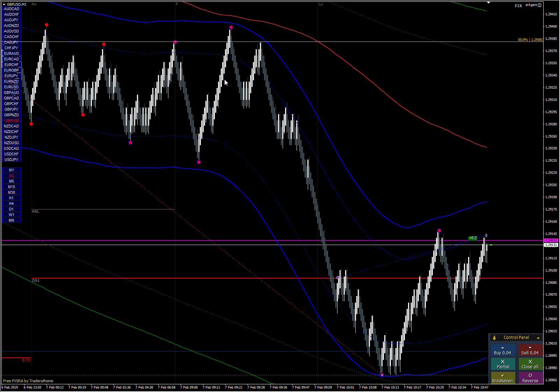Switch chart to CADJPY symbol

tap(12, 42)
